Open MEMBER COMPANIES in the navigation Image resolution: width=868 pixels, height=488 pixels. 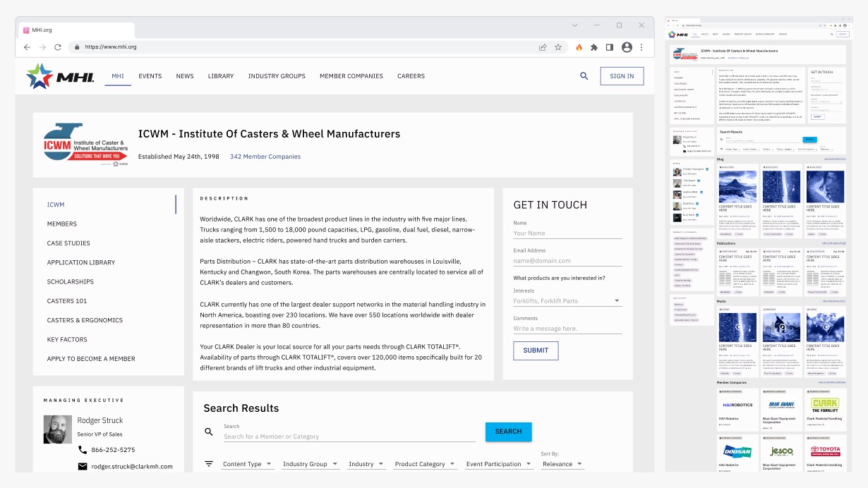coord(351,76)
